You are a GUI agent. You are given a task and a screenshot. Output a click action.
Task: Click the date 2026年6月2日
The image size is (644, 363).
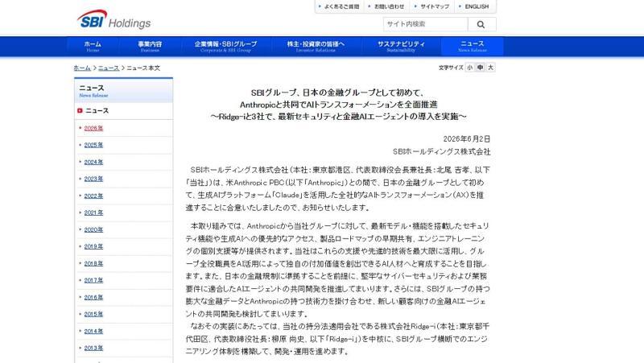(467, 139)
